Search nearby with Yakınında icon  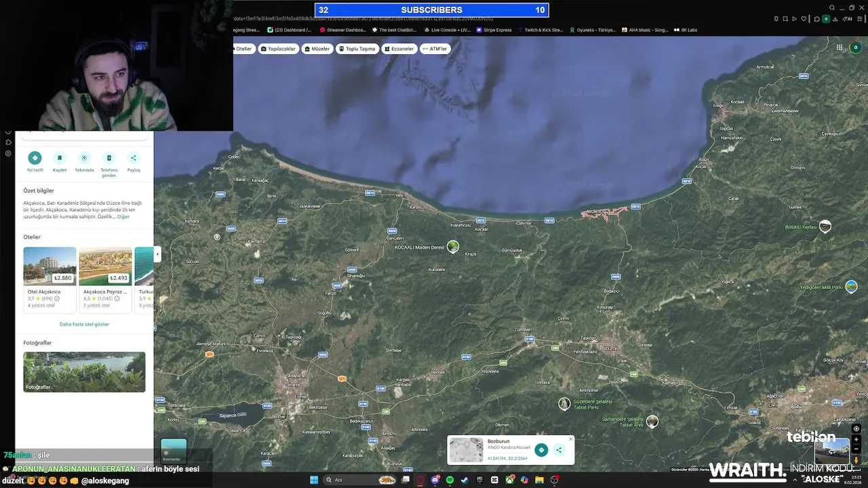point(84,158)
